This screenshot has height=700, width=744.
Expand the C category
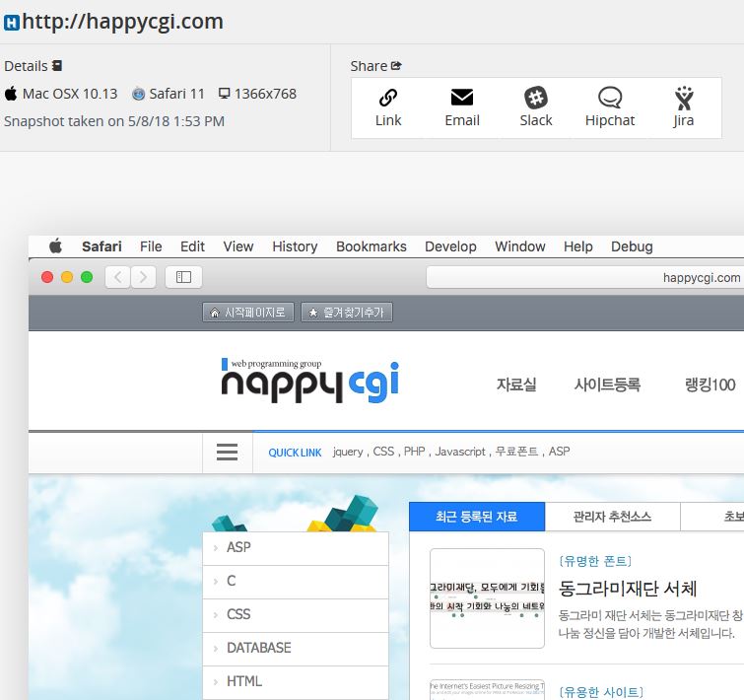click(296, 582)
